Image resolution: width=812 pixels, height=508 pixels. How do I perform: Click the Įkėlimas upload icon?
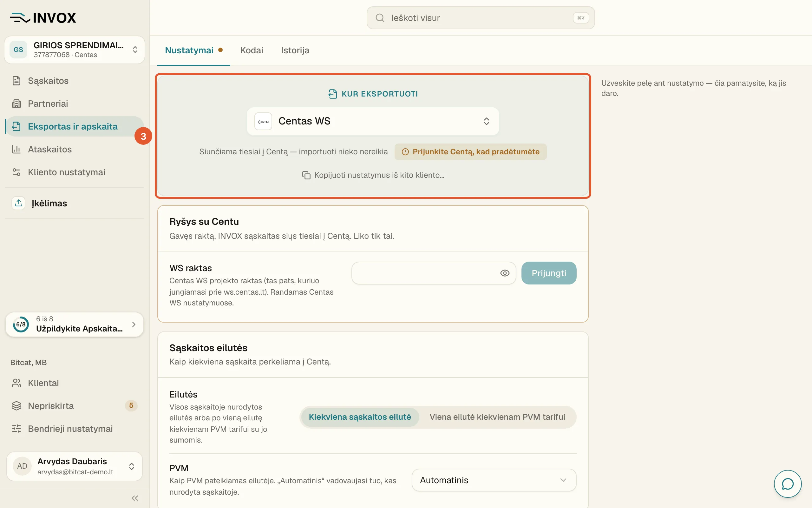click(x=18, y=203)
